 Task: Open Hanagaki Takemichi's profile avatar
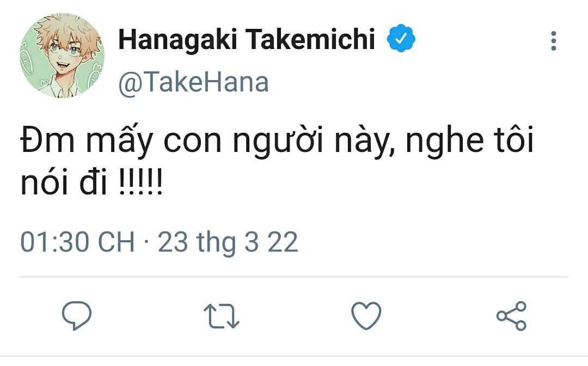(62, 56)
